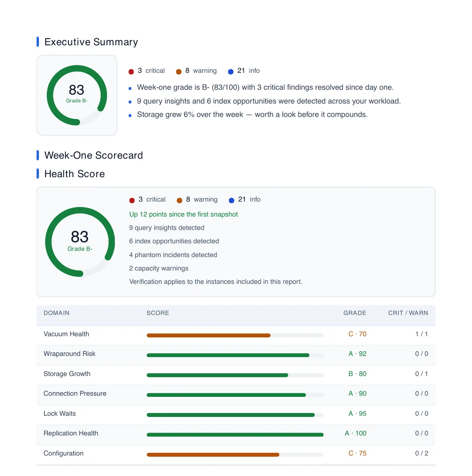Click the Configuration score bar

tap(235, 455)
